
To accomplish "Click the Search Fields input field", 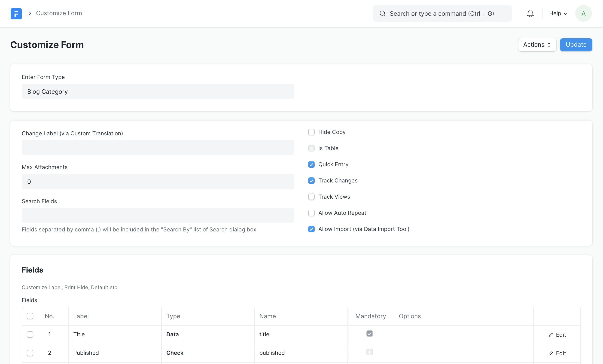I will pos(158,215).
